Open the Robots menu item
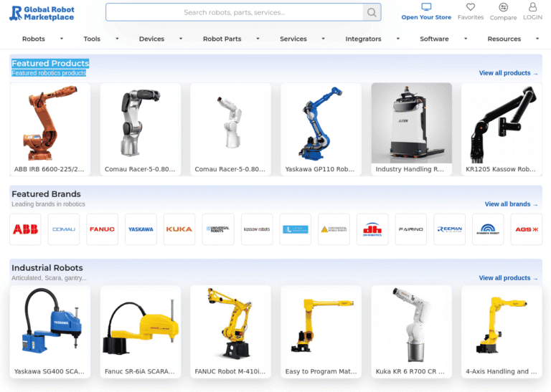The height and width of the screenshot is (392, 551). coord(34,39)
